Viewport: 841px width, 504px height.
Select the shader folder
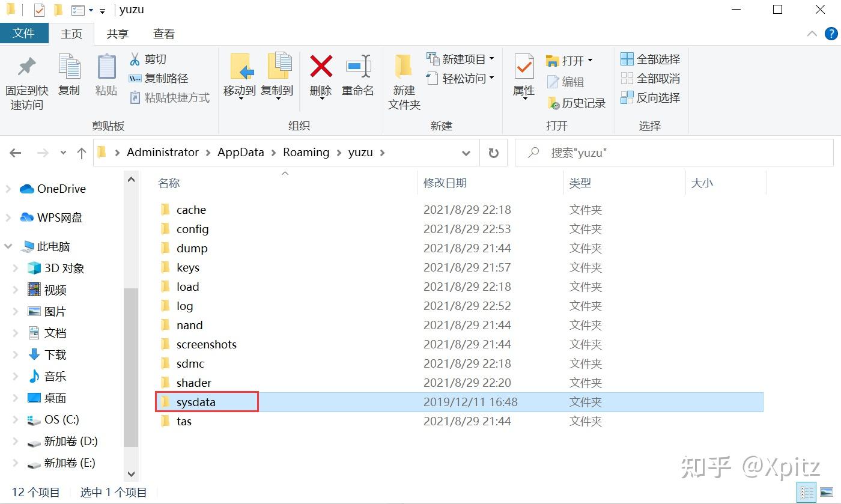[x=186, y=383]
